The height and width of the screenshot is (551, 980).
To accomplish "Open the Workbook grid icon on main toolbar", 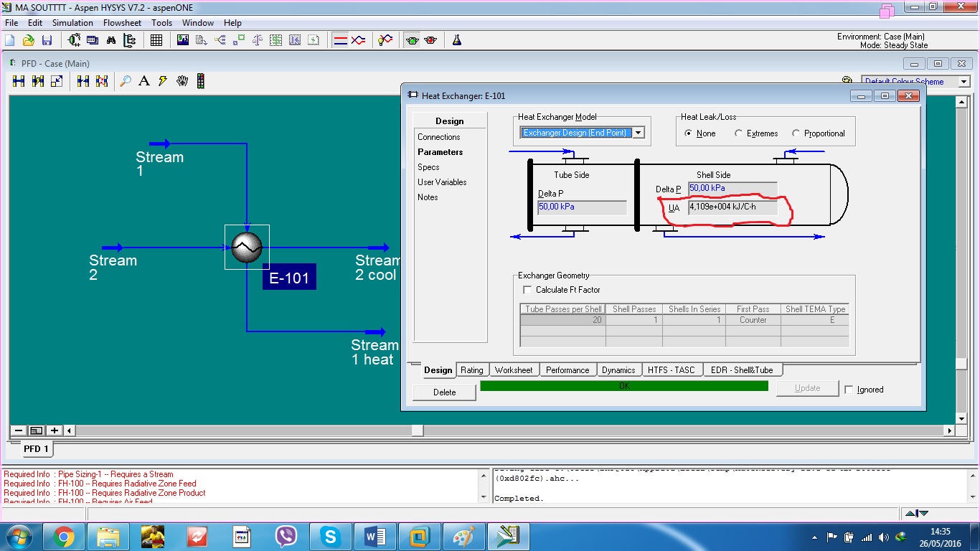I will tap(156, 40).
